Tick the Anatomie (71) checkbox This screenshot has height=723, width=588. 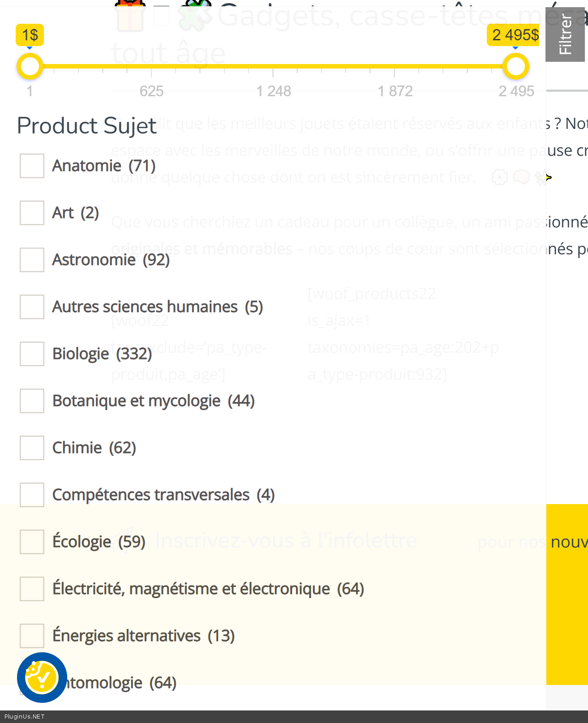pyautogui.click(x=32, y=166)
